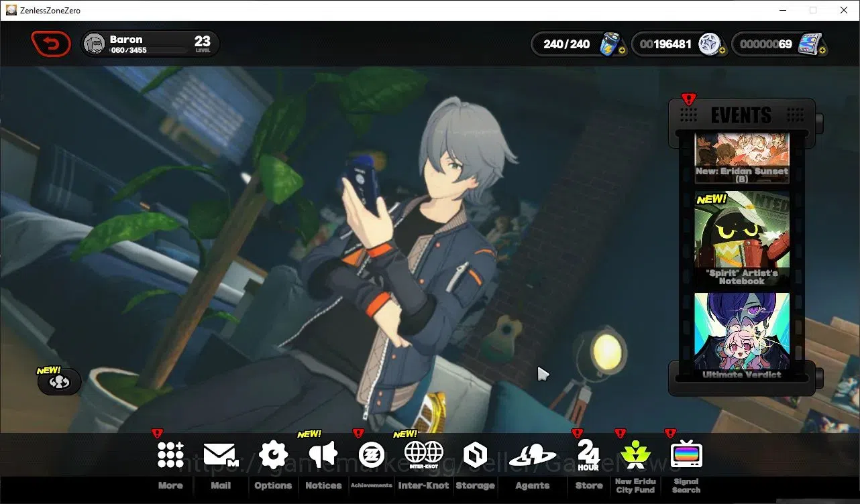The height and width of the screenshot is (504, 860).
Task: Click the NEW! switch-character icon at left
Action: pyautogui.click(x=60, y=382)
